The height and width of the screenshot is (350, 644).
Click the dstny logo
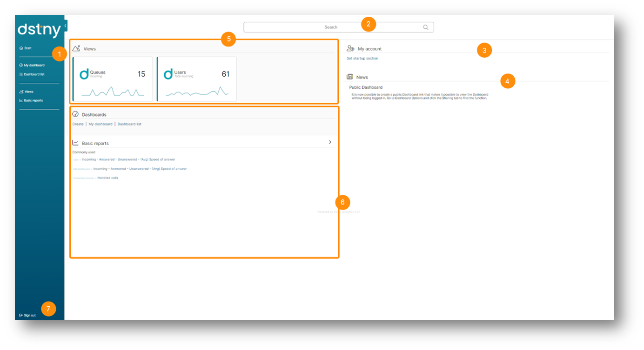coord(39,30)
